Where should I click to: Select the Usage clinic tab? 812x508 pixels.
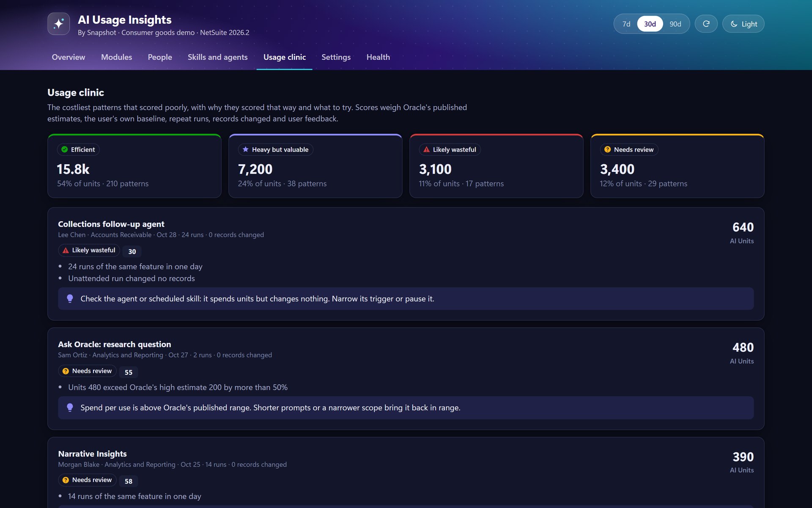coord(284,57)
